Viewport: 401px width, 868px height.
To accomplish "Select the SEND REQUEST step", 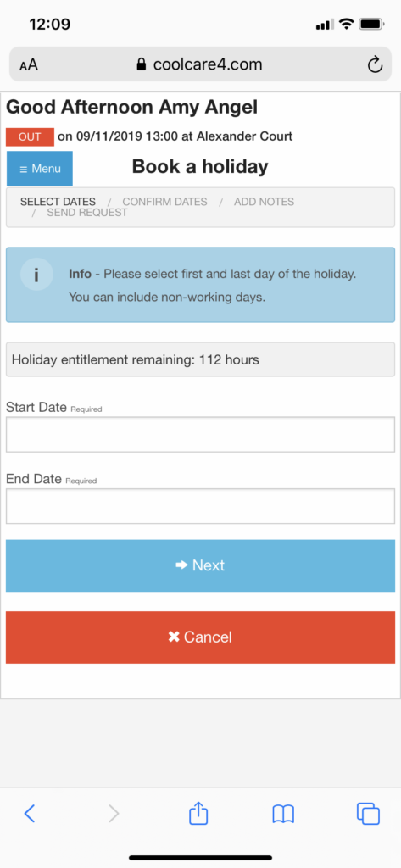I will tap(87, 213).
